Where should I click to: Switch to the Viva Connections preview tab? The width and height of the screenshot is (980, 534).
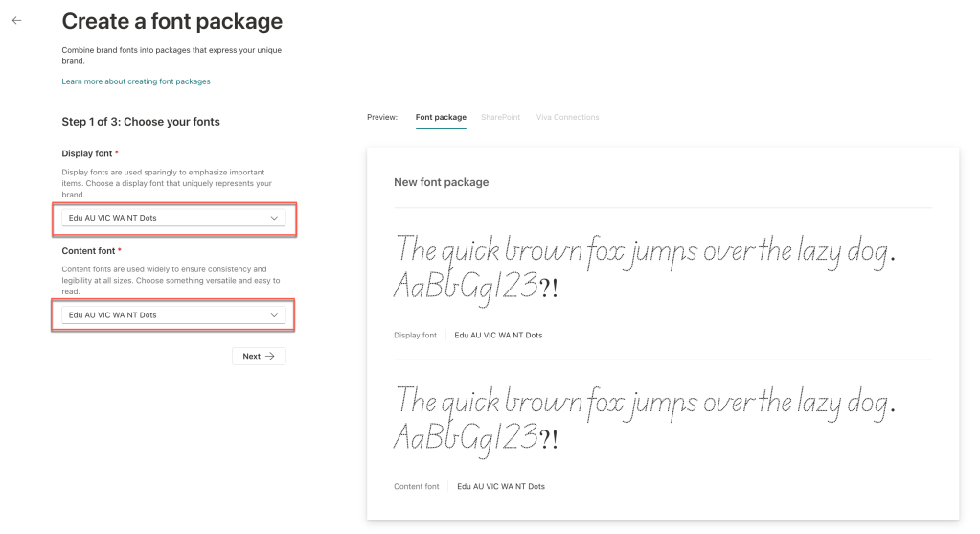(x=568, y=117)
